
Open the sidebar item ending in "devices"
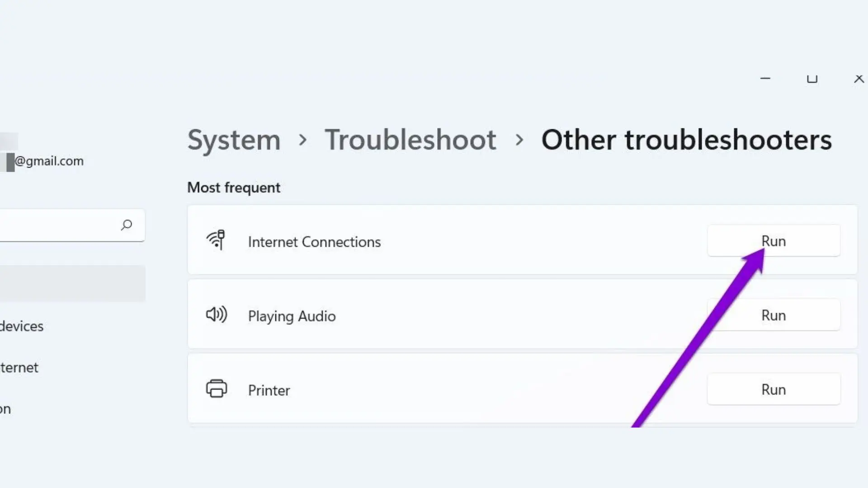pyautogui.click(x=22, y=326)
